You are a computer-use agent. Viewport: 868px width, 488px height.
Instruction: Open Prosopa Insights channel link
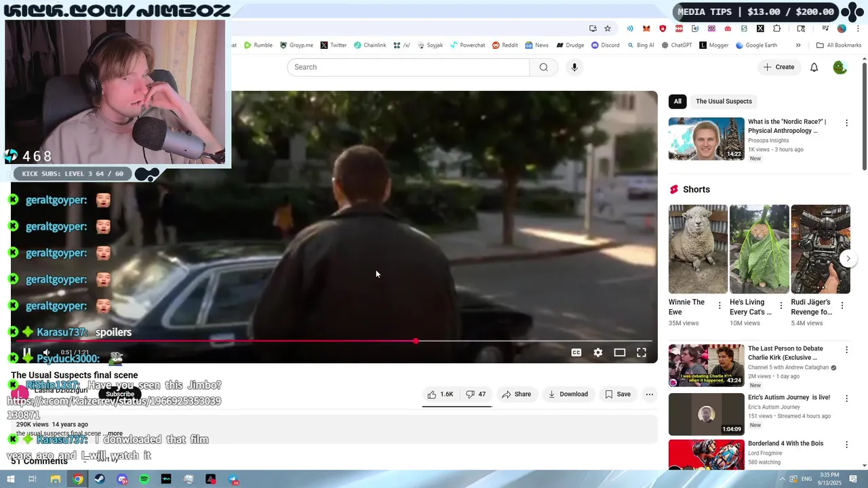[768, 140]
